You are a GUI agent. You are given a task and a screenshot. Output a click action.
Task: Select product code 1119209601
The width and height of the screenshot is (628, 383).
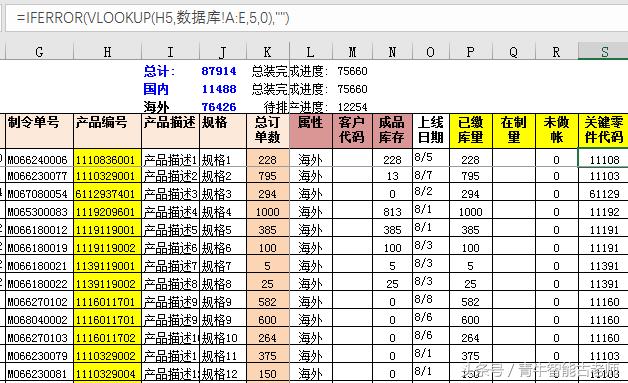point(107,210)
